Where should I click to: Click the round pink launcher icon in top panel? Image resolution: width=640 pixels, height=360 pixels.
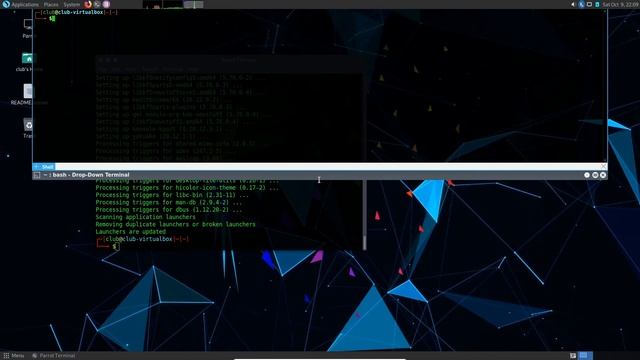coord(106,4)
